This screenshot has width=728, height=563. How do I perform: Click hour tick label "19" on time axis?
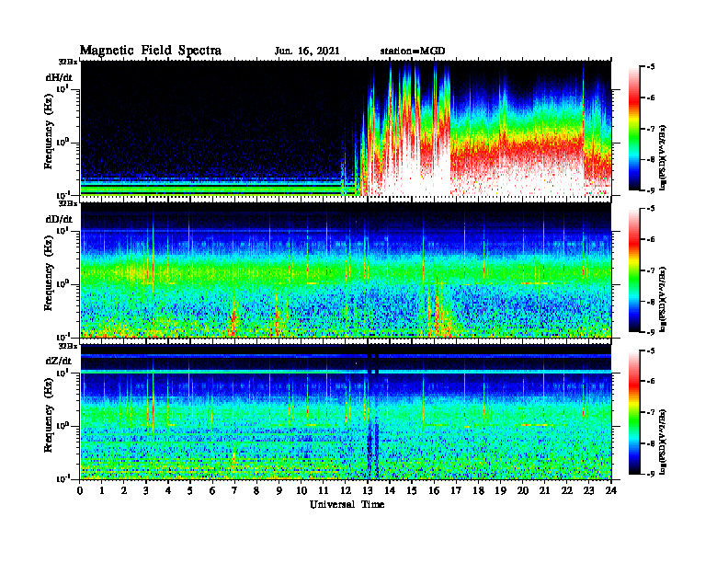[500, 491]
